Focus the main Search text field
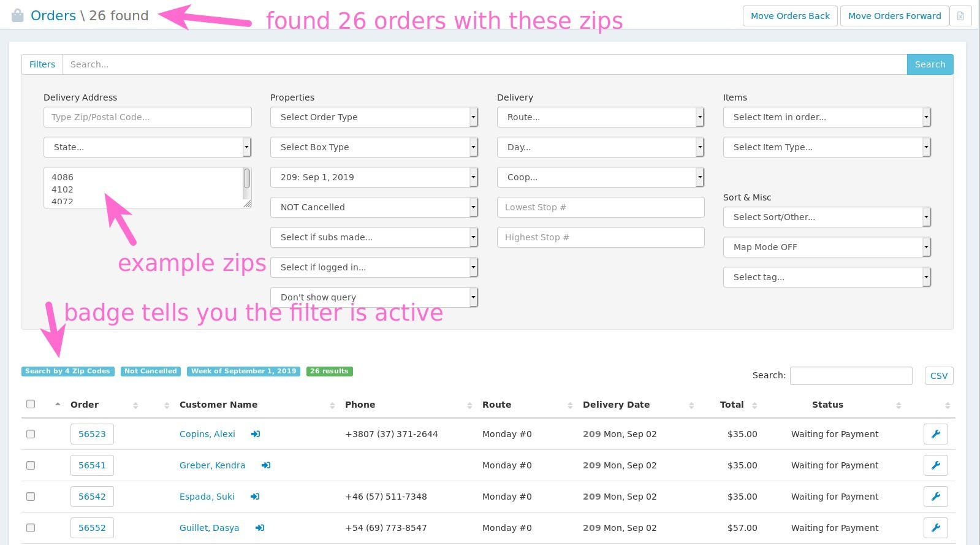The image size is (980, 545). click(x=485, y=64)
